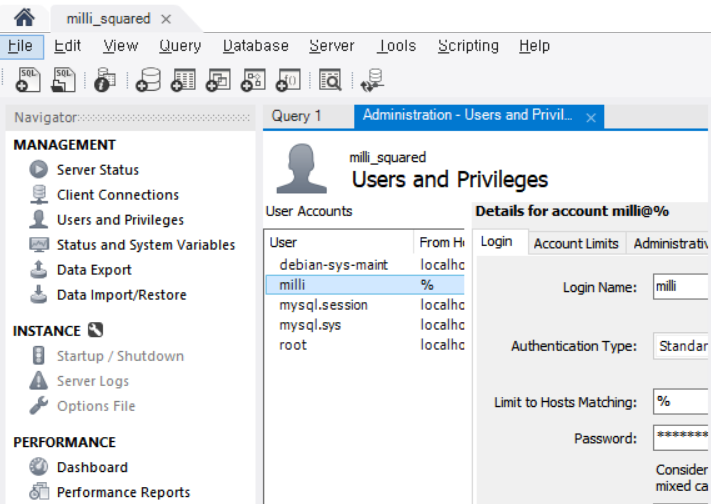Create a new stored procedure icon

pos(253,80)
